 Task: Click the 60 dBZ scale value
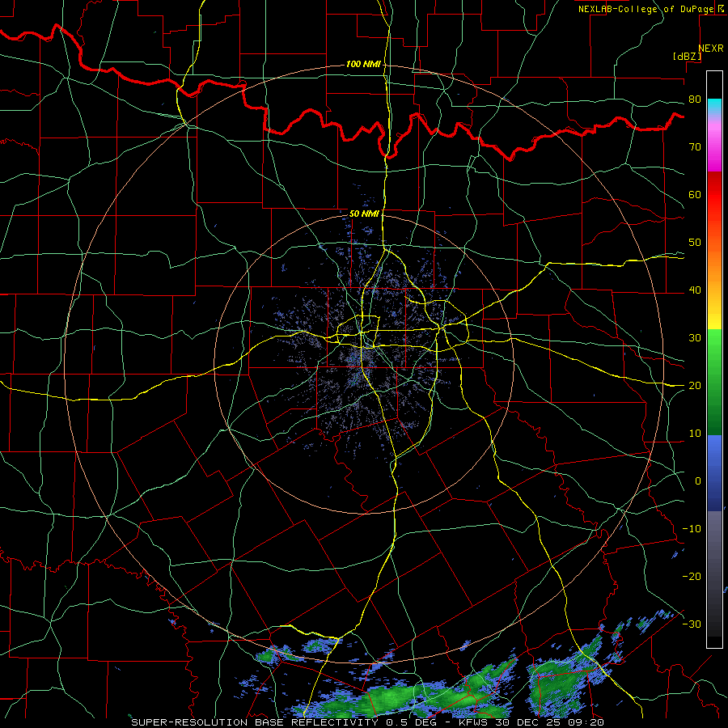click(695, 194)
